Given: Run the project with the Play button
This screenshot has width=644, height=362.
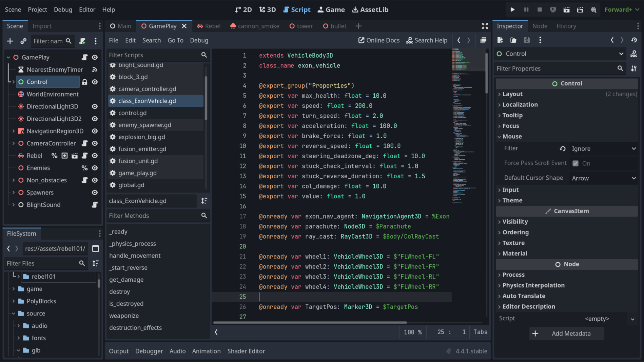Looking at the screenshot, I should [x=512, y=9].
